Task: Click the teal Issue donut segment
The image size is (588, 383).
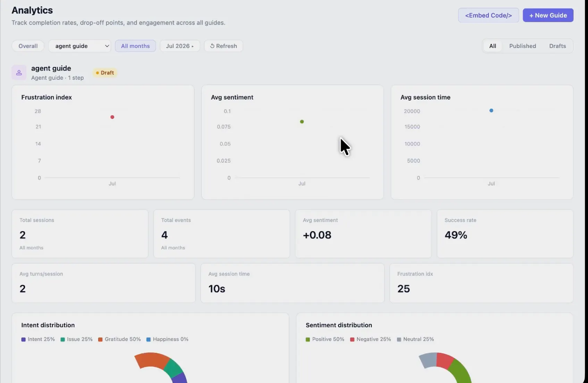Action: (x=174, y=369)
